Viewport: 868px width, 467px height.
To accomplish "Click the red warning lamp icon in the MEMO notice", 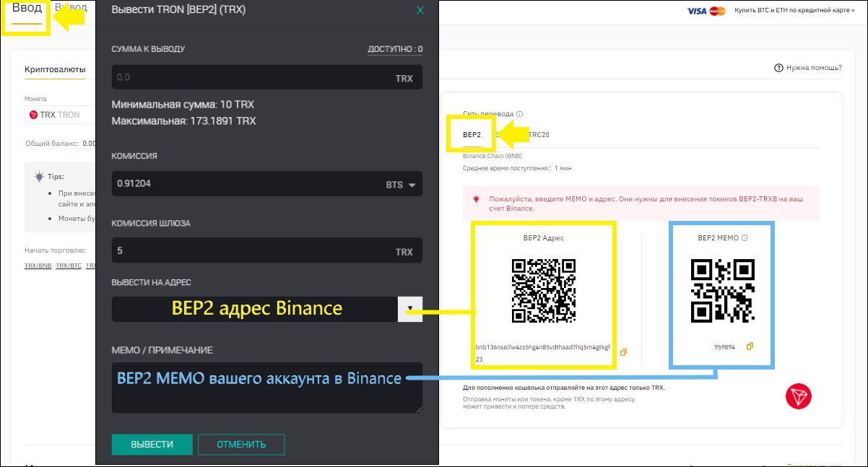I will click(476, 198).
